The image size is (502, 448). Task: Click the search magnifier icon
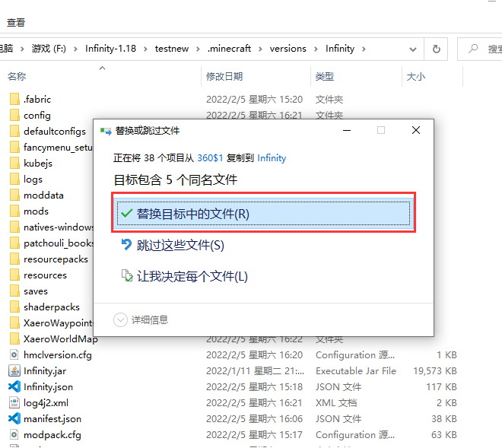pos(473,49)
